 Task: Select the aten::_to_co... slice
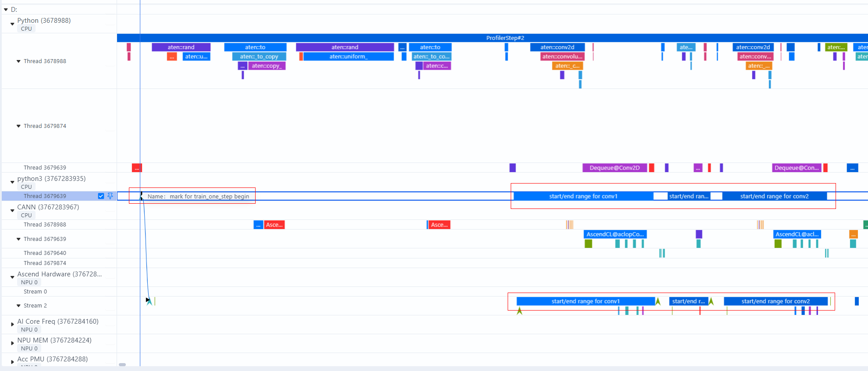[x=431, y=57]
